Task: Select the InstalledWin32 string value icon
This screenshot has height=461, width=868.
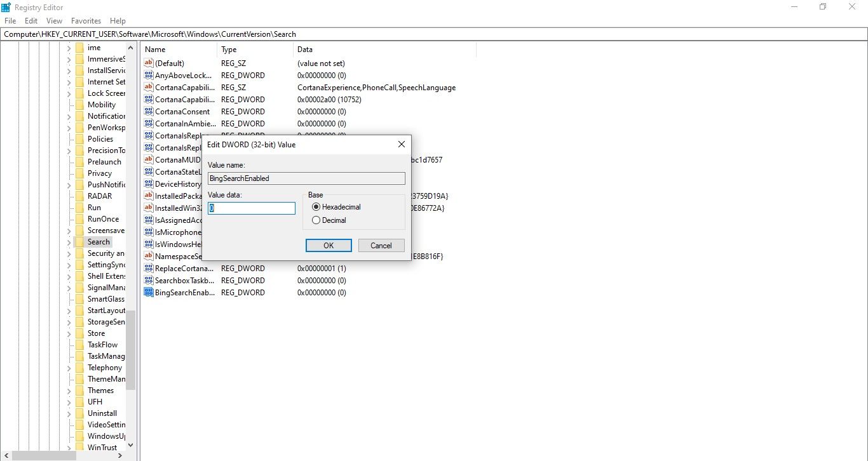Action: 149,208
